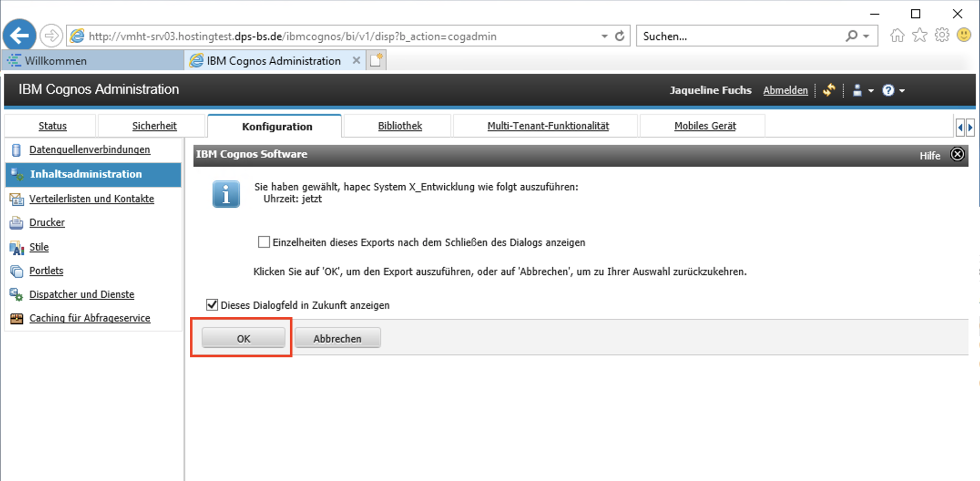Click the Dispatcher und Dienste icon

17,295
